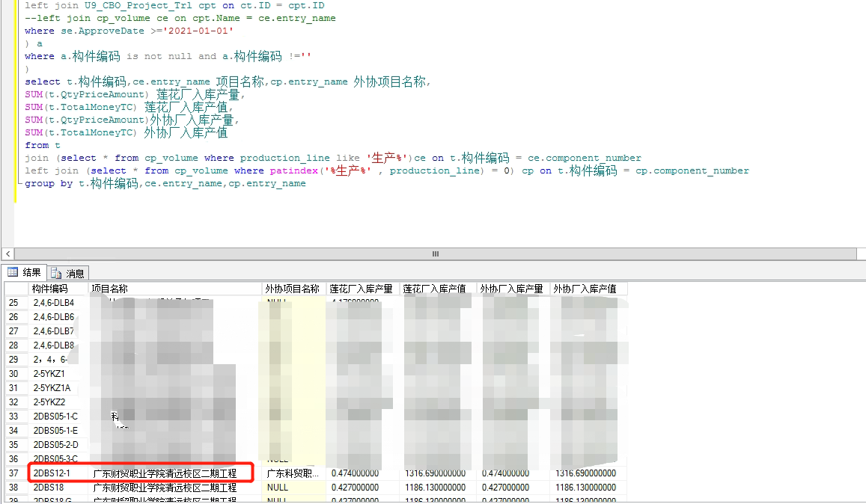Viewport: 866px width, 504px height.
Task: Click 广东科贸职... cell in row 37
Action: (293, 473)
